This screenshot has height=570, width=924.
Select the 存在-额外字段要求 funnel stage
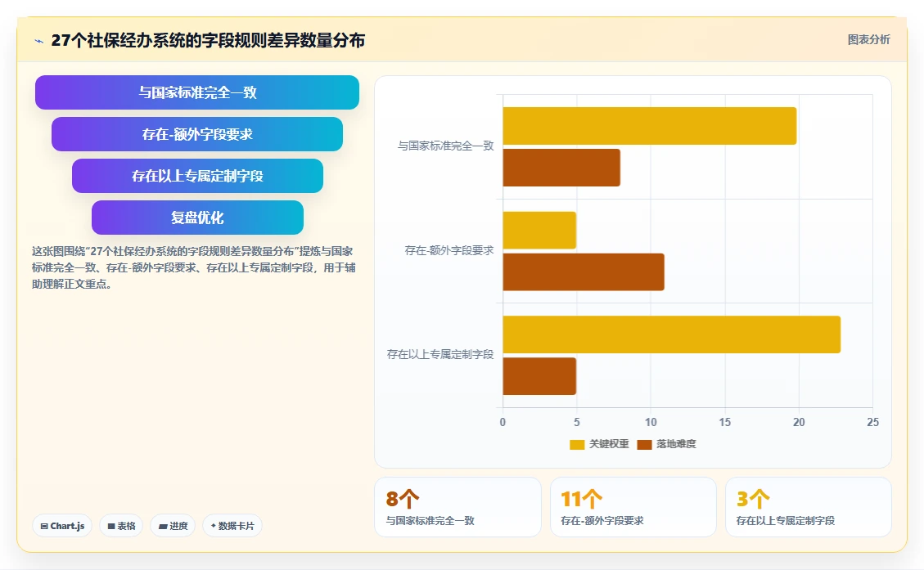[196, 134]
